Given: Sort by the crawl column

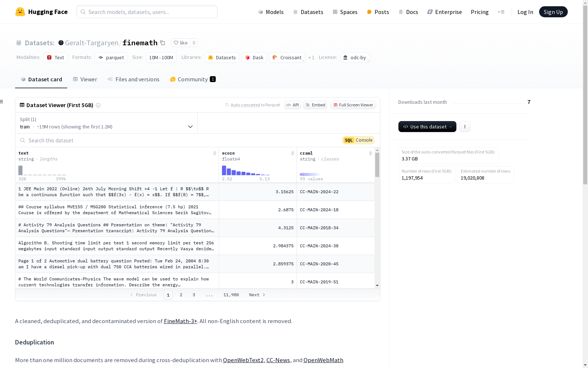Looking at the screenshot, I should (370, 153).
